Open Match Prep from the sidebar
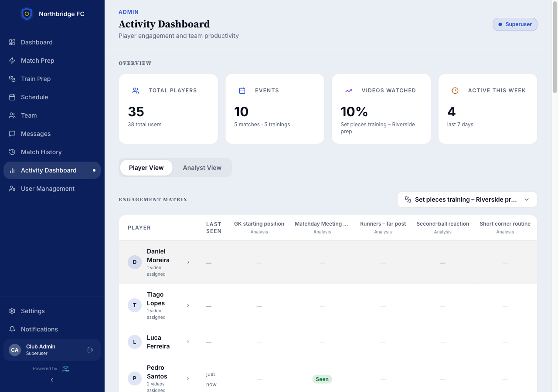The height and width of the screenshot is (392, 558). (52, 61)
